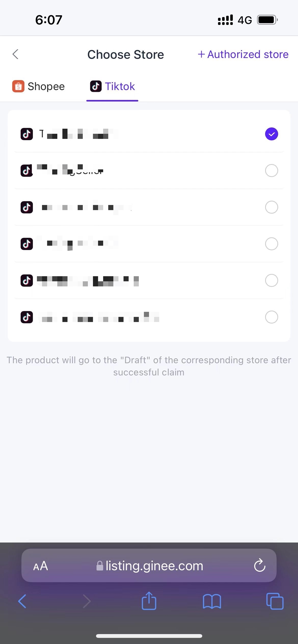Select the fourth store's radio button
Viewport: 298px width, 644px height.
[x=272, y=244]
